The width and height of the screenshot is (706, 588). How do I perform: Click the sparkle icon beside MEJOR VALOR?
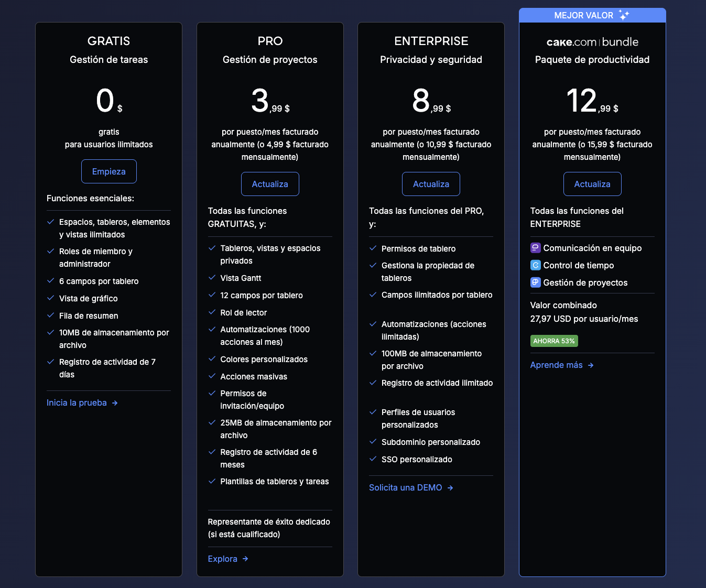[x=624, y=15]
